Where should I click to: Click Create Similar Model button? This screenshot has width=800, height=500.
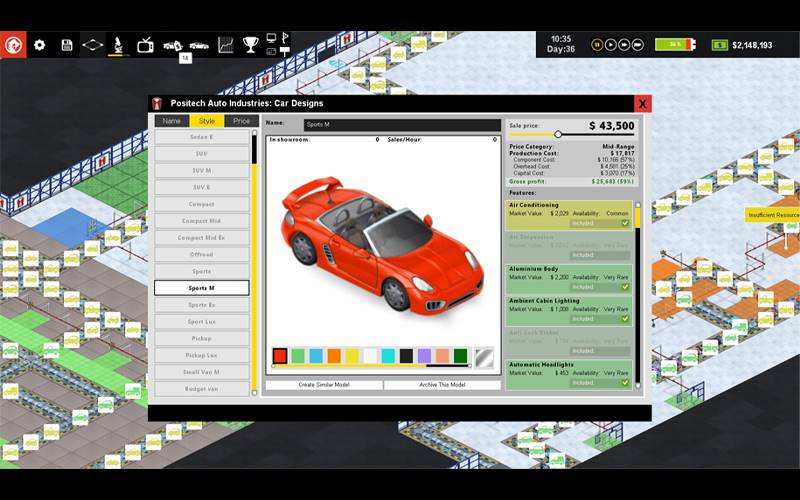pos(324,385)
